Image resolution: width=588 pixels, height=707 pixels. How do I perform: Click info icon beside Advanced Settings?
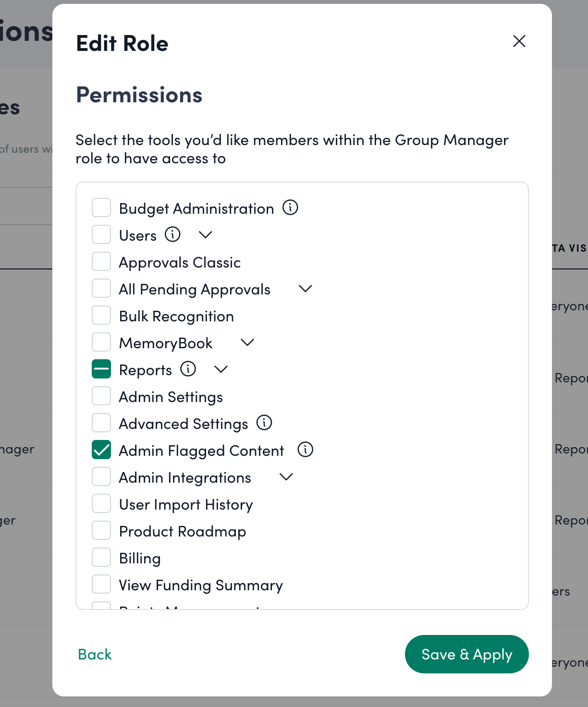tap(264, 423)
